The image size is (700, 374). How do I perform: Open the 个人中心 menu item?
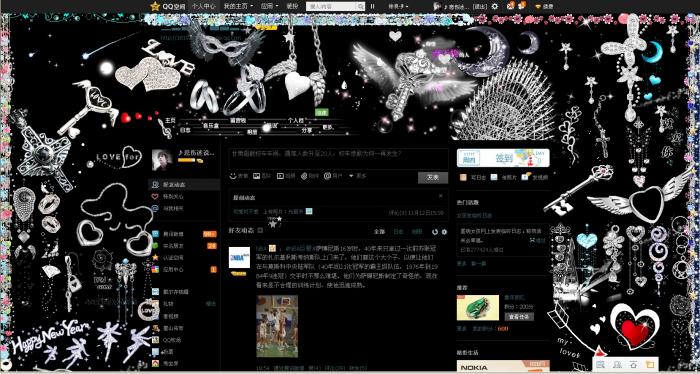[204, 6]
